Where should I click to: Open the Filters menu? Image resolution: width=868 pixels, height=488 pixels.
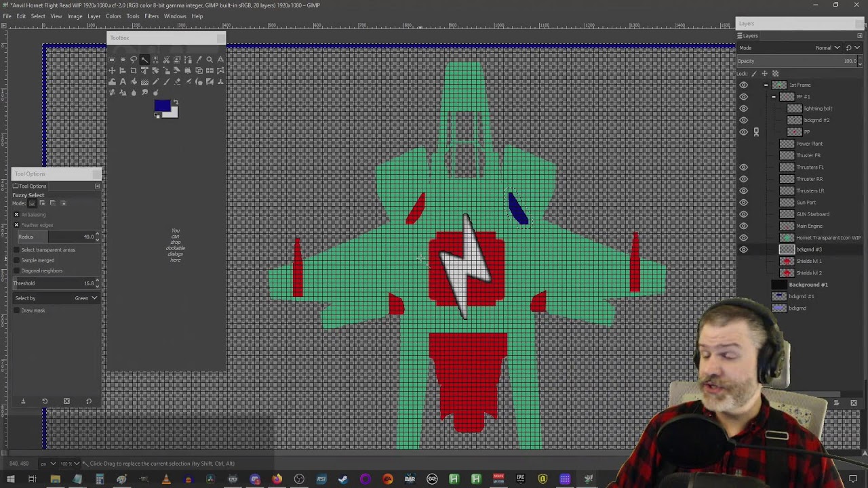click(151, 16)
